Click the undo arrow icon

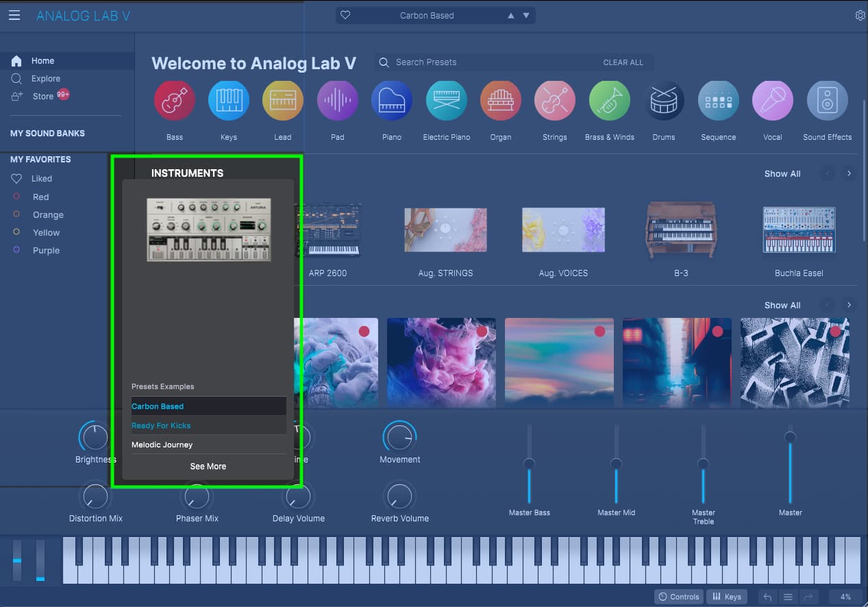pos(767,597)
